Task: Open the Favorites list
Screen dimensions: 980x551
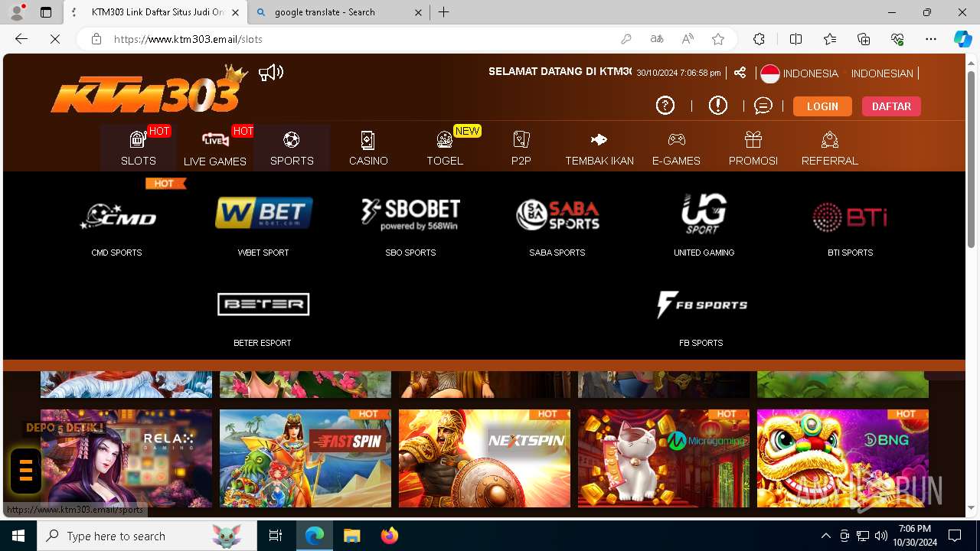Action: click(830, 39)
